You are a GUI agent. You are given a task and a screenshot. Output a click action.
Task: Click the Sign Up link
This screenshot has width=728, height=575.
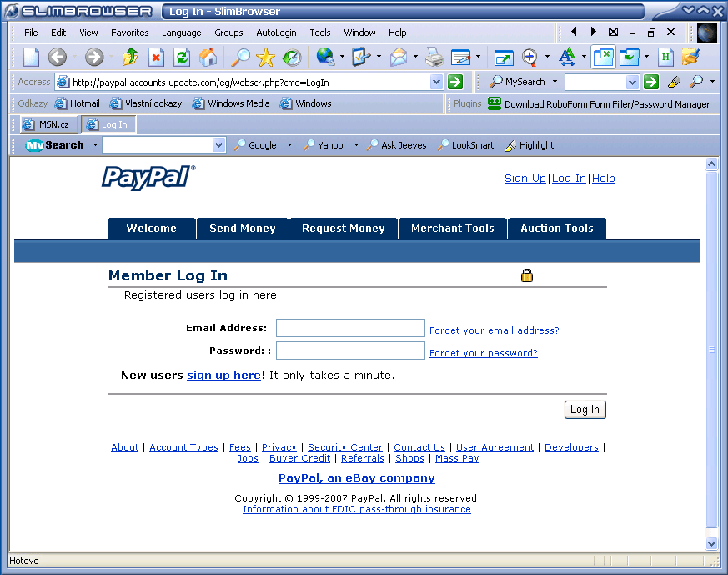(x=525, y=179)
